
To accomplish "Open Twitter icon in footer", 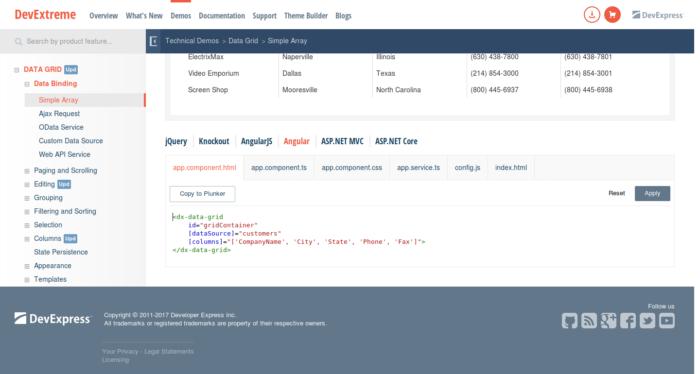I will (647, 320).
